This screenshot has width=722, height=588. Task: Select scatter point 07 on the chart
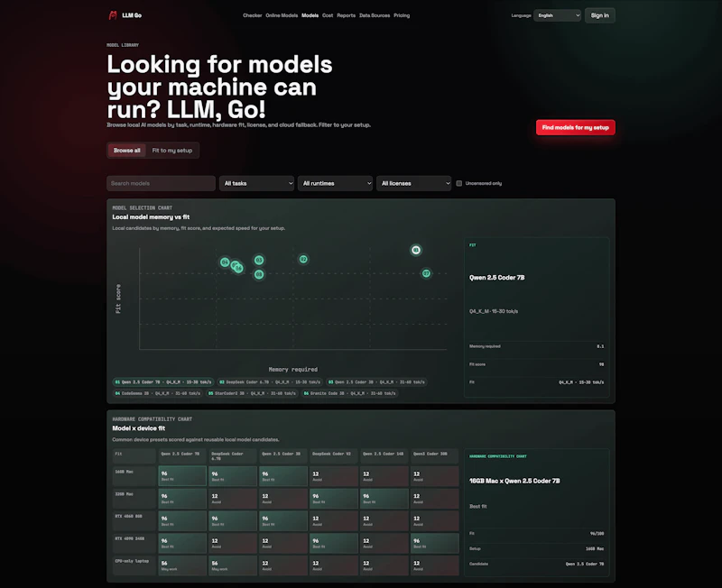click(426, 273)
